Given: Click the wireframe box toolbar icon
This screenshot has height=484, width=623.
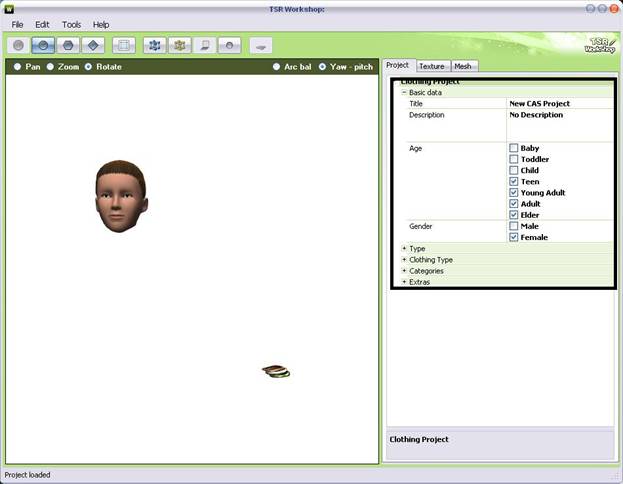Looking at the screenshot, I should [124, 45].
